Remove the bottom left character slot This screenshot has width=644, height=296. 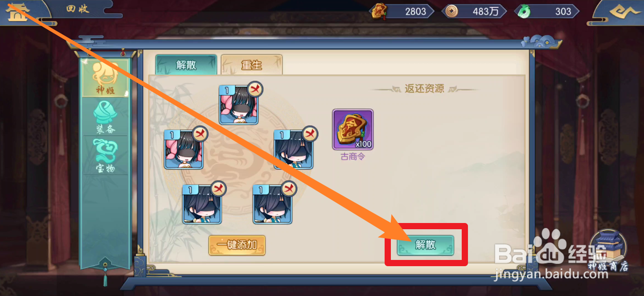pyautogui.click(x=218, y=189)
